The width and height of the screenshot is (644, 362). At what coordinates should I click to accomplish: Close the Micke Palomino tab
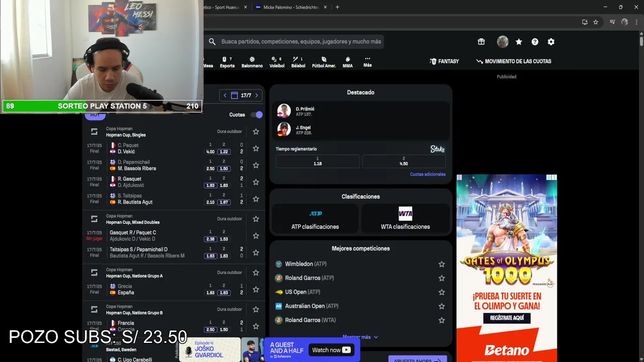coord(325,7)
